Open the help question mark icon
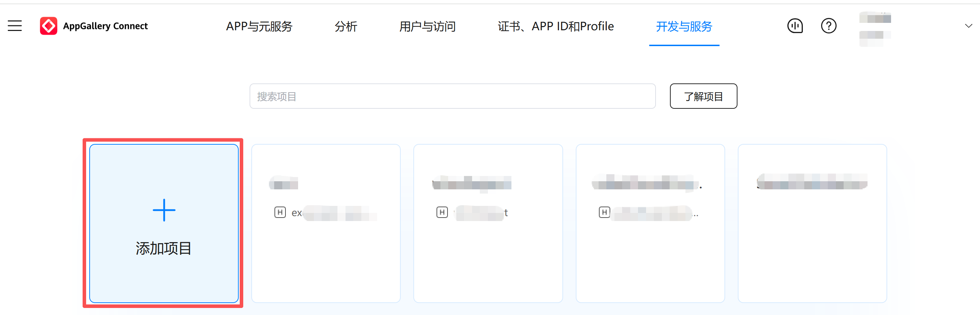 tap(828, 26)
